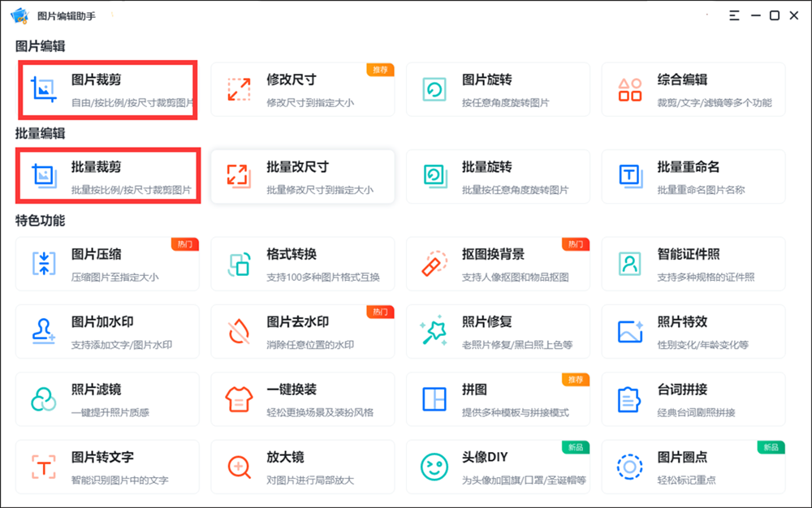
Task: Click the 图片去水印 droplet icon
Action: [x=239, y=332]
